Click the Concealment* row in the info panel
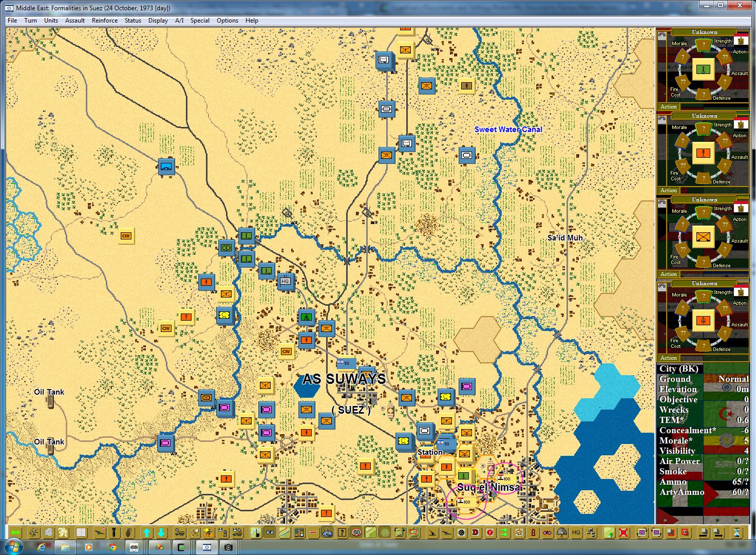The image size is (756, 555). tap(704, 430)
